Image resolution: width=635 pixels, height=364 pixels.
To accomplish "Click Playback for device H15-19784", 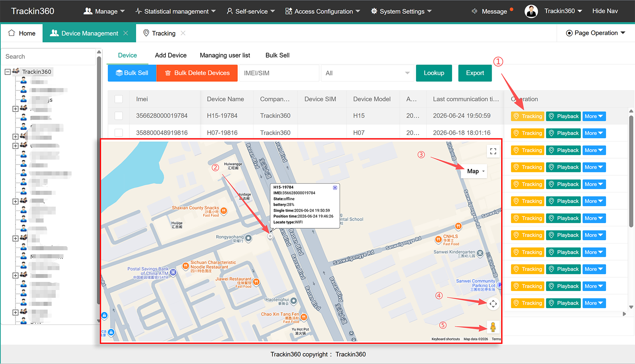I will pyautogui.click(x=564, y=116).
